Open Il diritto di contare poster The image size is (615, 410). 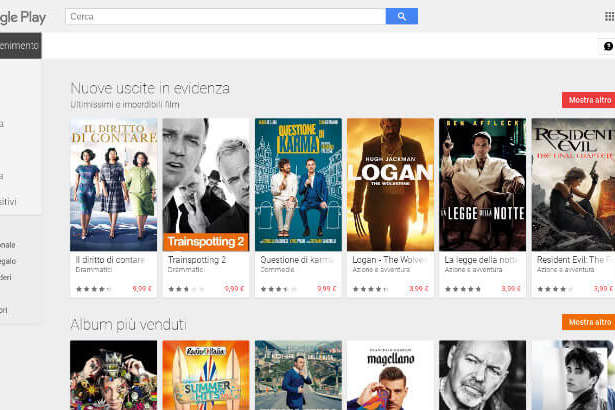coord(113,184)
